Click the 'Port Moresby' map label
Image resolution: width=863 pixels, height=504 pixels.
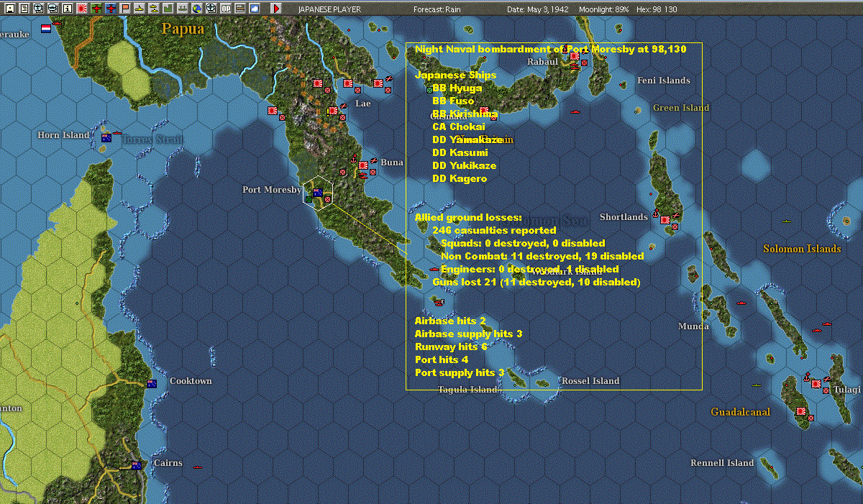pos(272,190)
